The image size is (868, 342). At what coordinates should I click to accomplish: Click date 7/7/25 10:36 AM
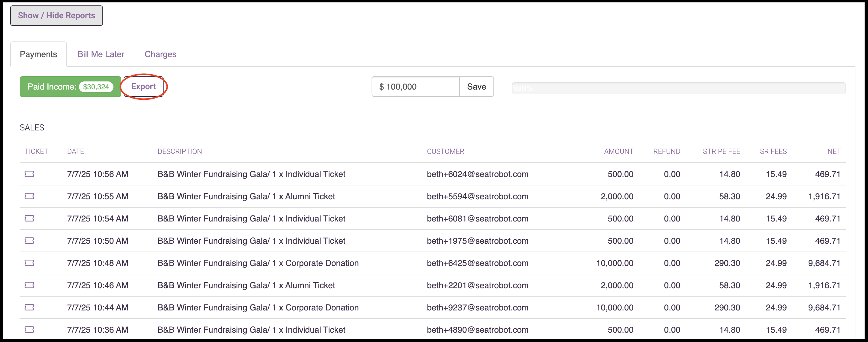(x=98, y=330)
